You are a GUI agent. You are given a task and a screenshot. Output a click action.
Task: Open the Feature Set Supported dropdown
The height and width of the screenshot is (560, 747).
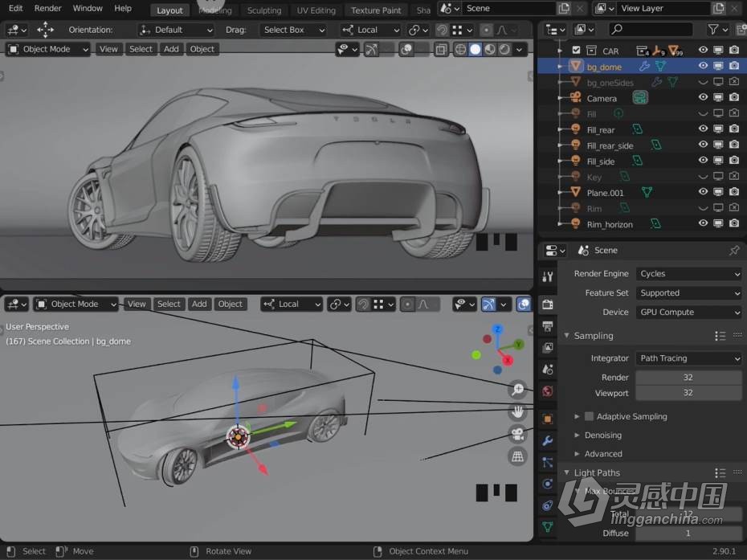(689, 292)
